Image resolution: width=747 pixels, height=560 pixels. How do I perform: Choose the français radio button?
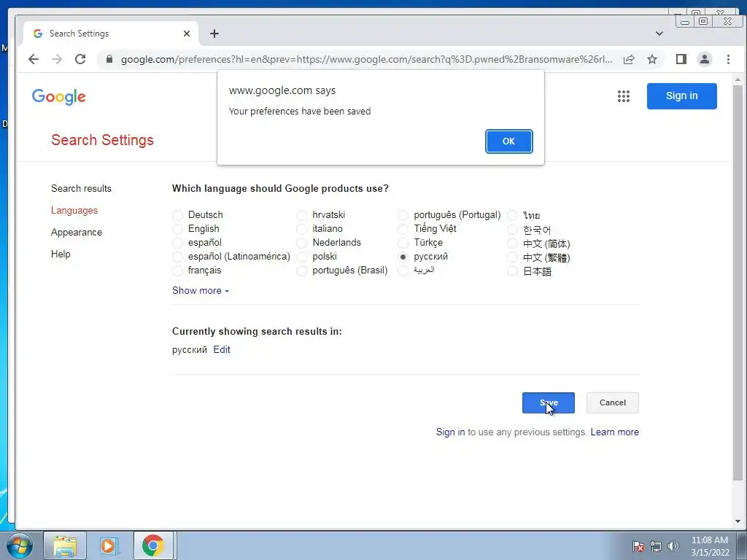click(178, 271)
